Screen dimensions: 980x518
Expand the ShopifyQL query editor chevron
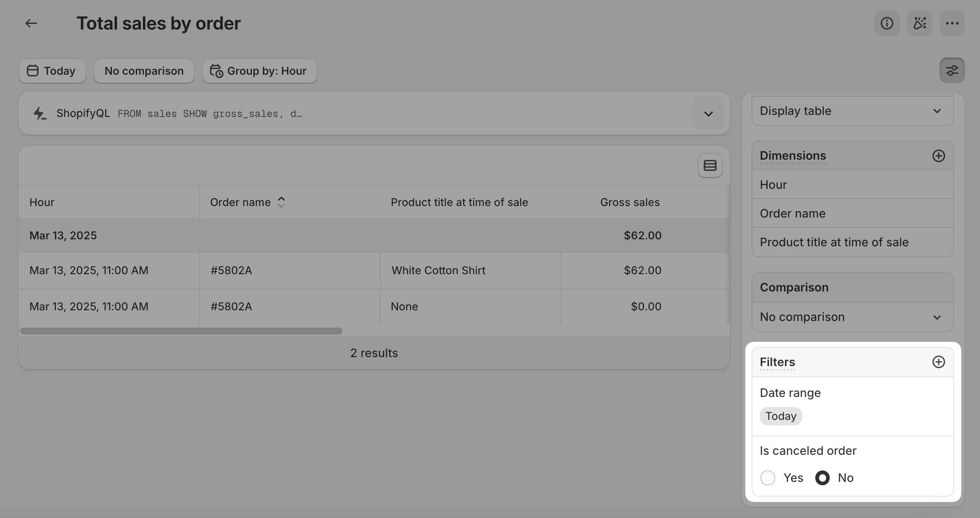click(x=708, y=113)
